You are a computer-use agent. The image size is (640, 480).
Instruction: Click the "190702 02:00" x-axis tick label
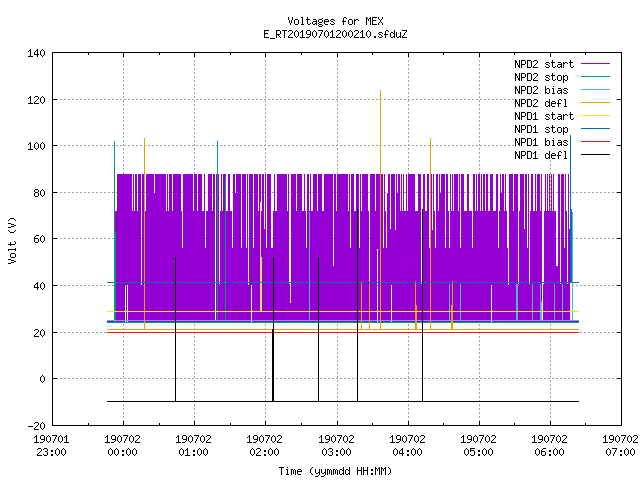point(264,446)
